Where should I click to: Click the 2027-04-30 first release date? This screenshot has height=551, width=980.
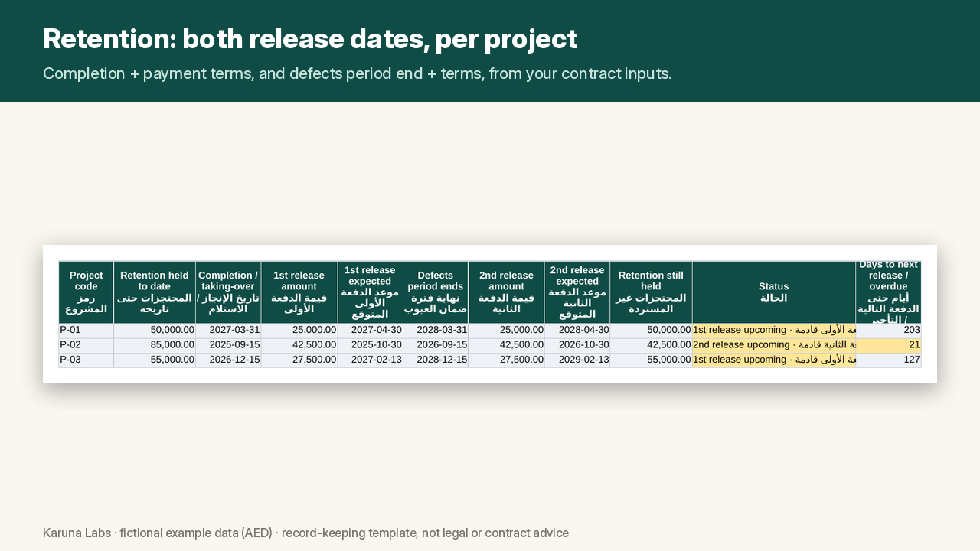point(371,331)
